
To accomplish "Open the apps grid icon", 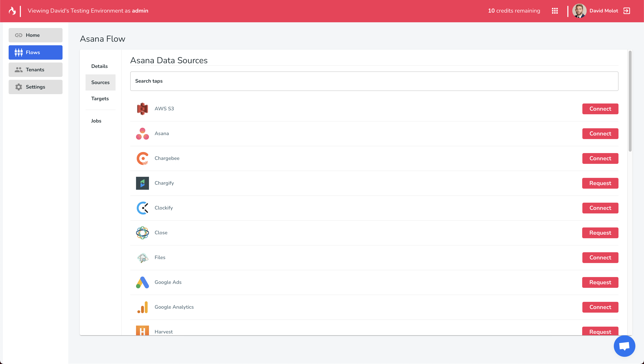I will pyautogui.click(x=555, y=11).
